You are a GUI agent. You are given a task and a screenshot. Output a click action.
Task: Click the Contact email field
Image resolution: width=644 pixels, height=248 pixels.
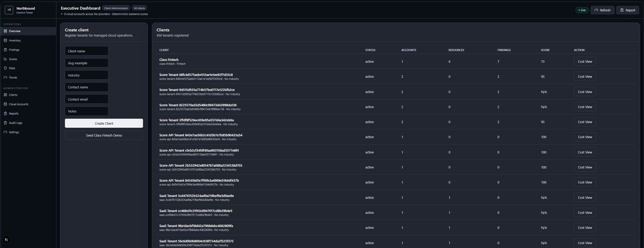coord(86,99)
